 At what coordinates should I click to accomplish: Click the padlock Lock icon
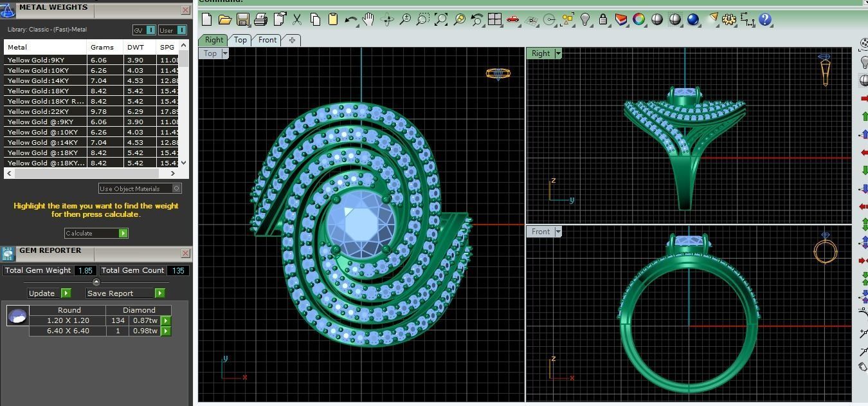(x=603, y=19)
